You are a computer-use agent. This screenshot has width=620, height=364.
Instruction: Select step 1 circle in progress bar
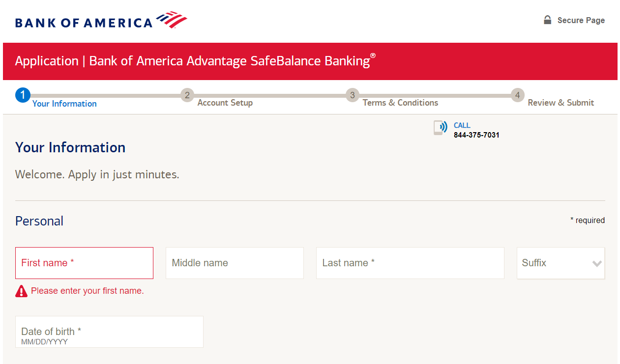[23, 95]
